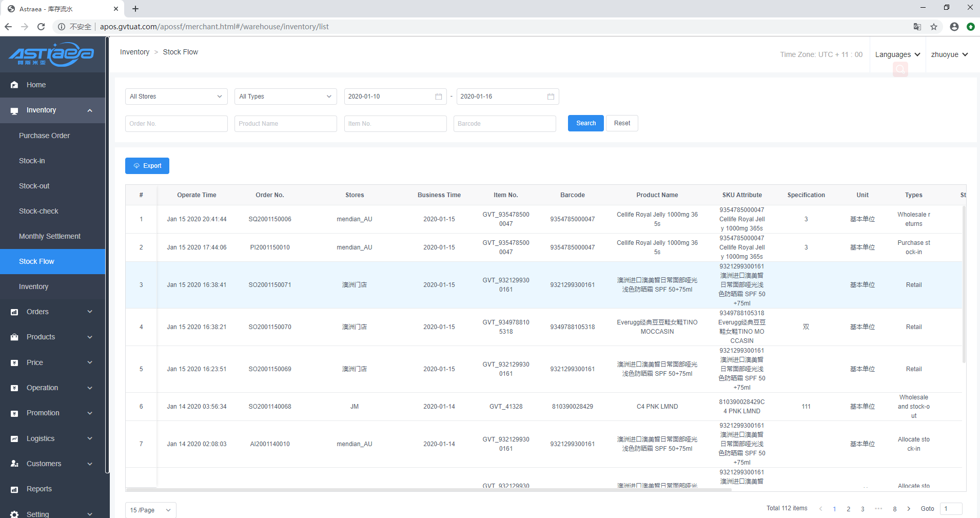
Task: Click the Astraea logo
Action: point(52,54)
